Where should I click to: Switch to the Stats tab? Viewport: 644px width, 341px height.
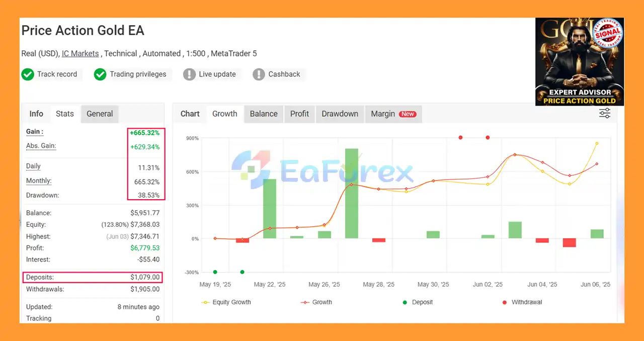pos(65,114)
